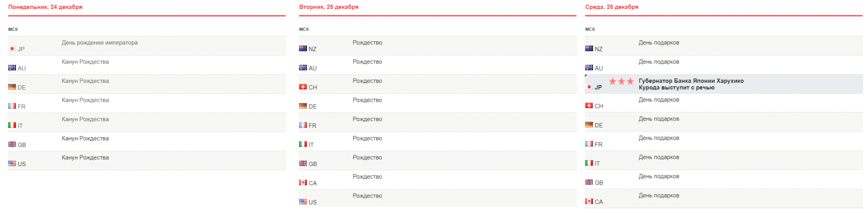Click three-star importance rating icon
Viewport: 868px width, 215px height.
click(621, 81)
